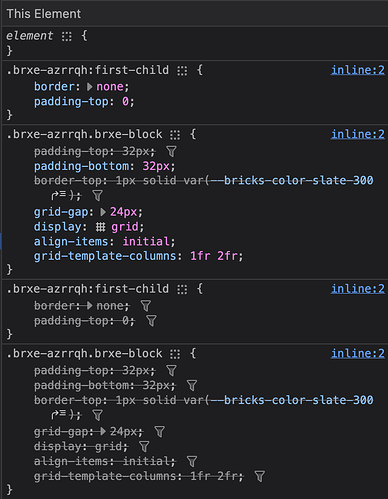Viewport: 388px width, 499px height.
Task: Open inline:2 link of .brxe-block rule with active grid-gap
Action: click(x=358, y=135)
